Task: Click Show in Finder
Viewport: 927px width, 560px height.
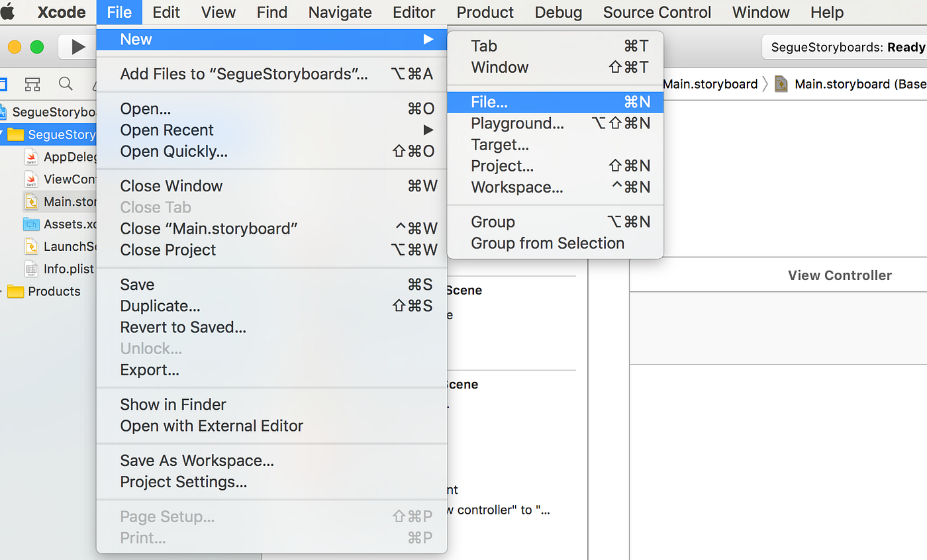Action: [x=172, y=404]
